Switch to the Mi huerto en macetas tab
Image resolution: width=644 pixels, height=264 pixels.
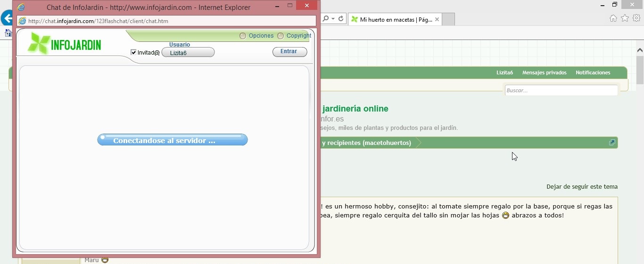pos(395,20)
